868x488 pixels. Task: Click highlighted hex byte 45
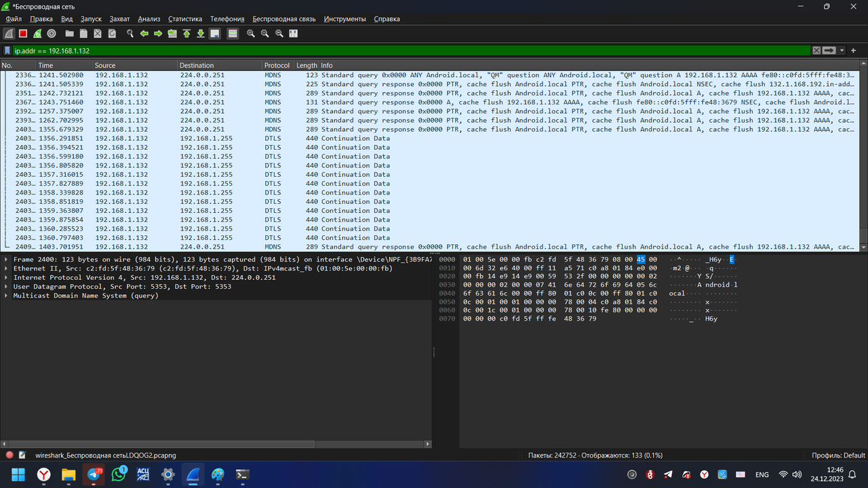point(641,260)
